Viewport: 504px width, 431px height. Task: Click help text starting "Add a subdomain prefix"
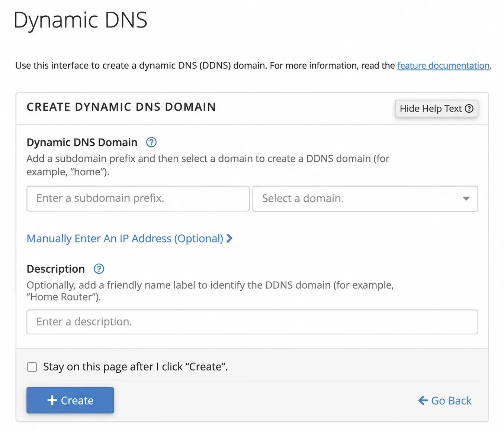point(208,165)
